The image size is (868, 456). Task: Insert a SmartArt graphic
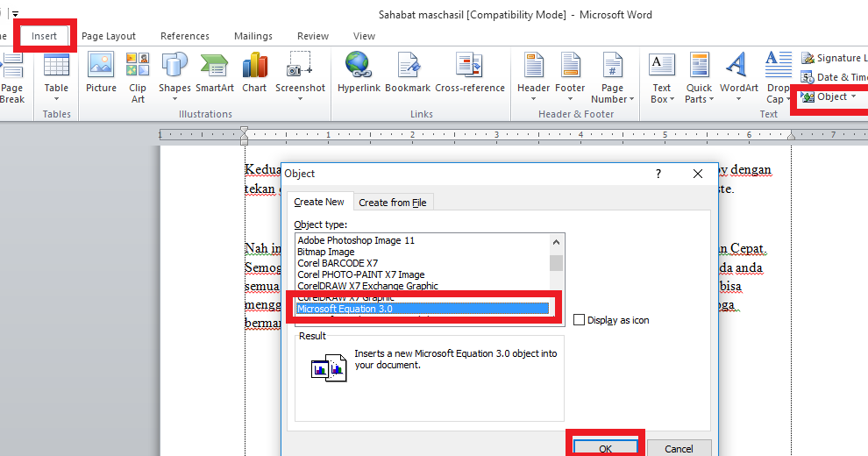point(215,72)
